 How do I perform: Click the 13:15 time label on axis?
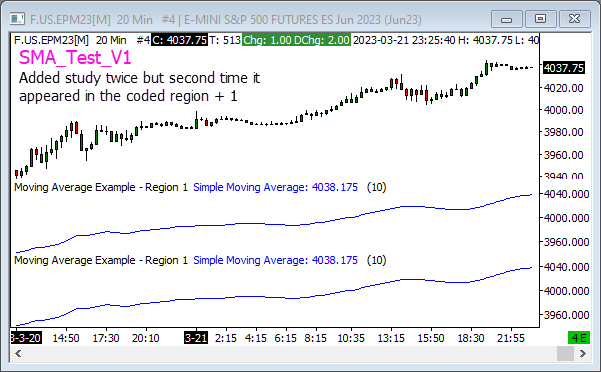pos(391,338)
